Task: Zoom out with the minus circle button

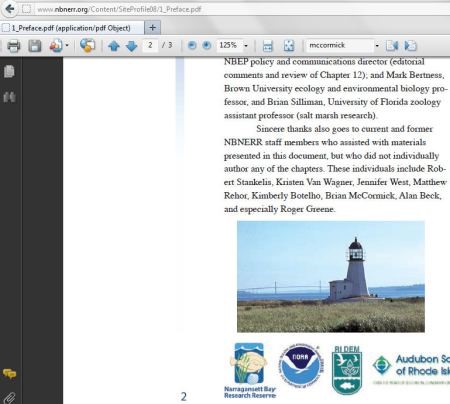Action: (x=192, y=45)
